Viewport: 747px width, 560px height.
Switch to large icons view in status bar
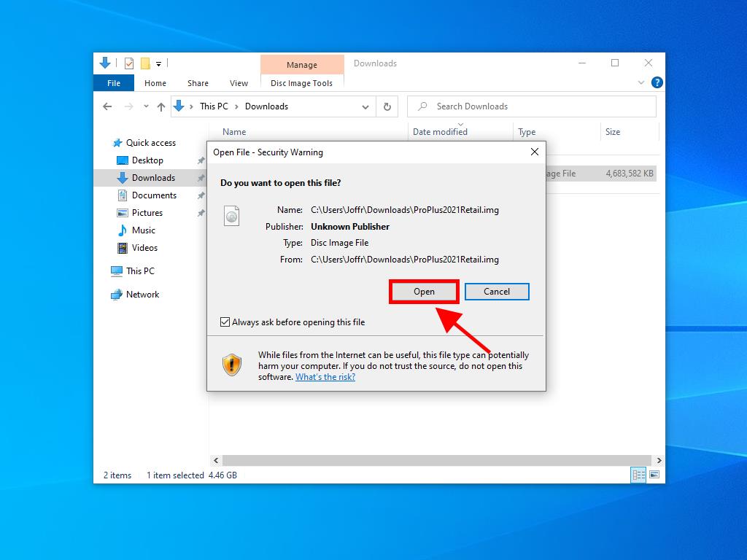(x=654, y=475)
